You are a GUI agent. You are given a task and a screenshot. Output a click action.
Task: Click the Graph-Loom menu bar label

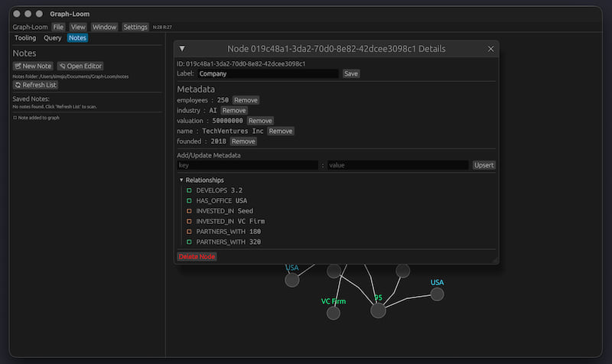click(x=30, y=27)
